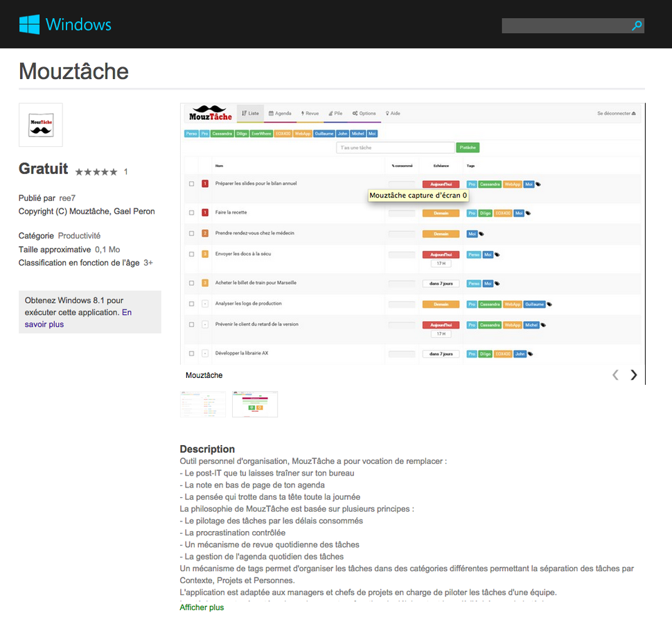This screenshot has height=624, width=672.
Task: Open the Options tab in screenshot
Action: (364, 113)
